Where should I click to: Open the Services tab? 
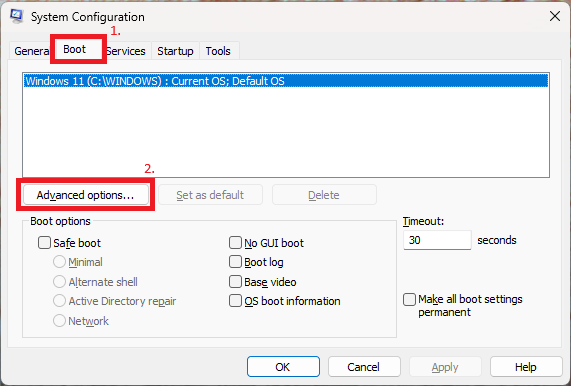point(126,51)
